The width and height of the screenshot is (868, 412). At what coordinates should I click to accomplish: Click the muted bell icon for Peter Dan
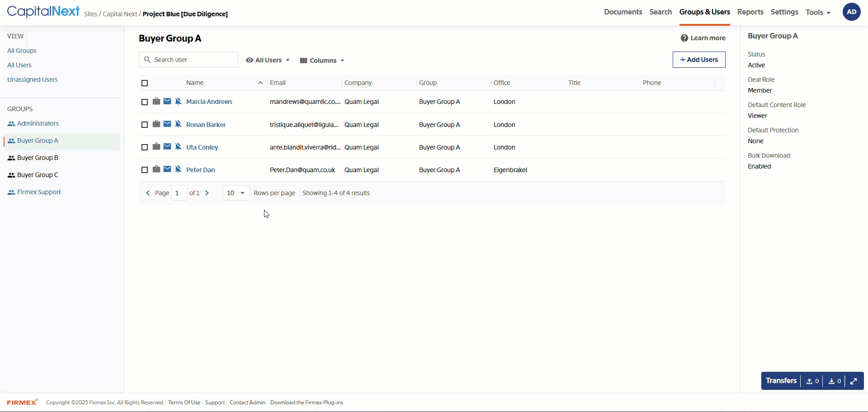coord(178,169)
